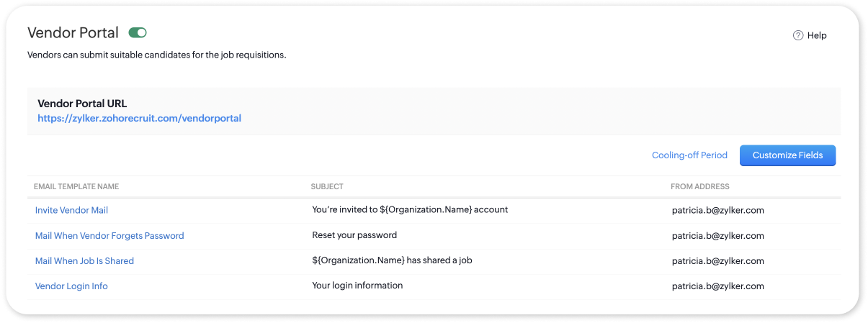Open Mail When Vendor Forgets Password template
868x323 pixels.
pyautogui.click(x=109, y=235)
